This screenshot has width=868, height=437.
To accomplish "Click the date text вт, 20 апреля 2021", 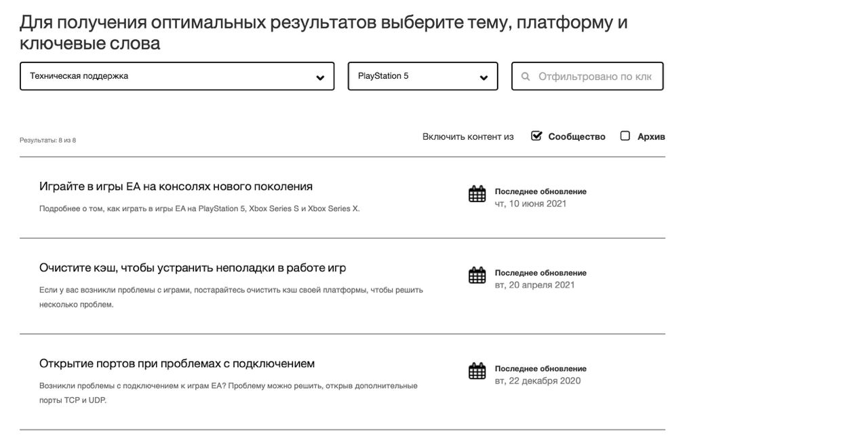I will point(535,285).
